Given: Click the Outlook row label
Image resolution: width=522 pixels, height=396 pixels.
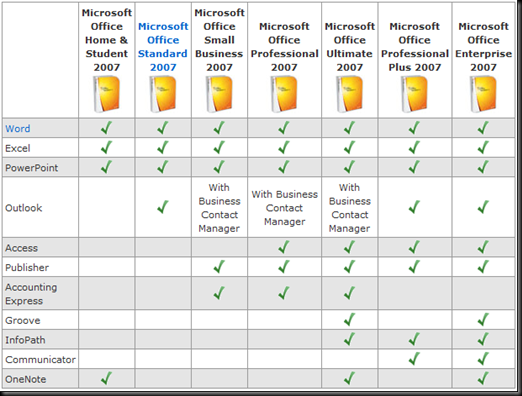Looking at the screenshot, I should (24, 208).
